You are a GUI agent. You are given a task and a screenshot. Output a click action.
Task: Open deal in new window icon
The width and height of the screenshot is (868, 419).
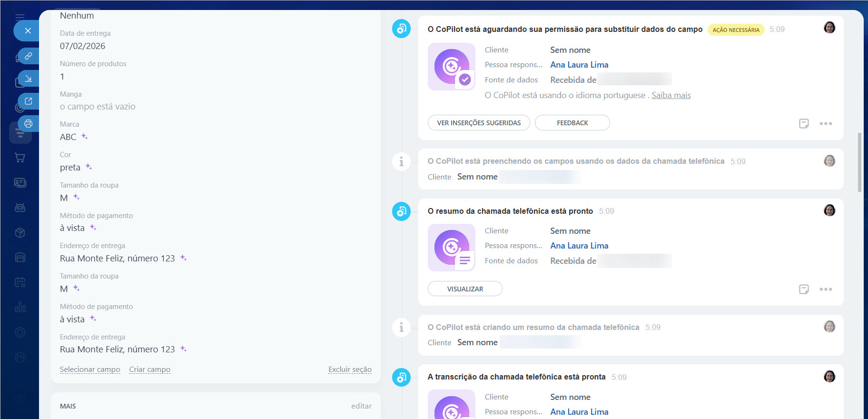(29, 101)
